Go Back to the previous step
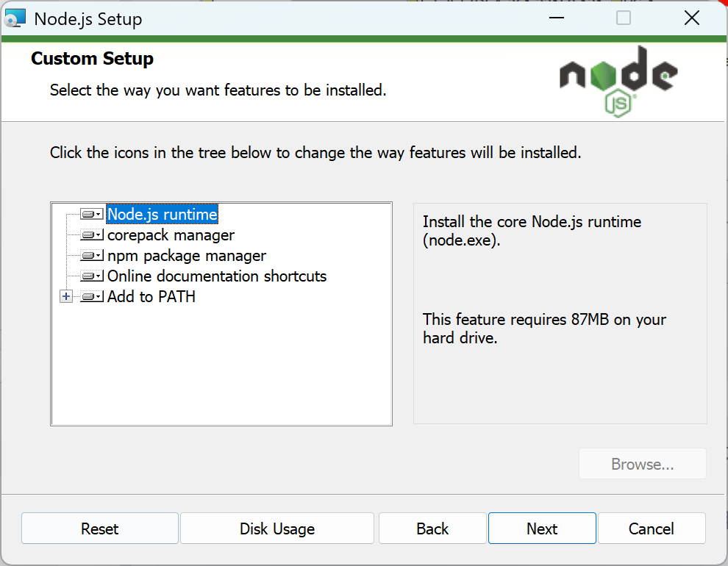Image resolution: width=728 pixels, height=566 pixels. 432,529
